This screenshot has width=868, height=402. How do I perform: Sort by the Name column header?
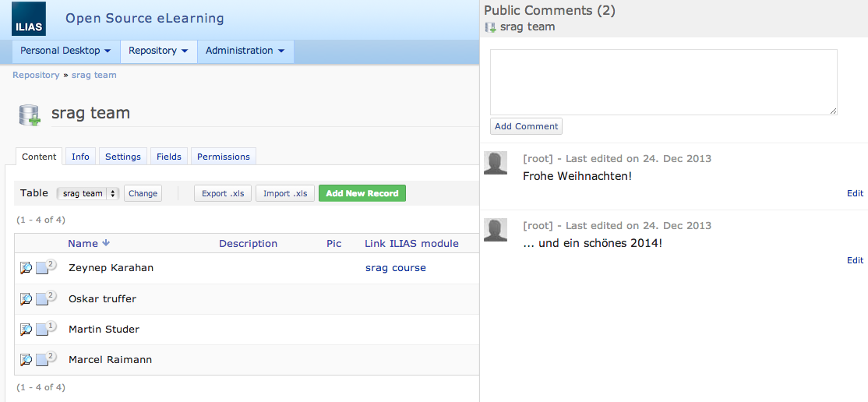[83, 244]
